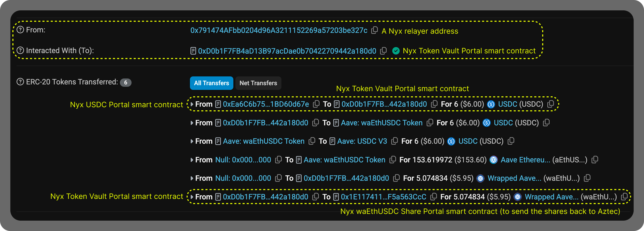This screenshot has height=231, width=644.
Task: Copy the Aave Ethereu... (aEthUS...) token address
Action: pyautogui.click(x=595, y=160)
